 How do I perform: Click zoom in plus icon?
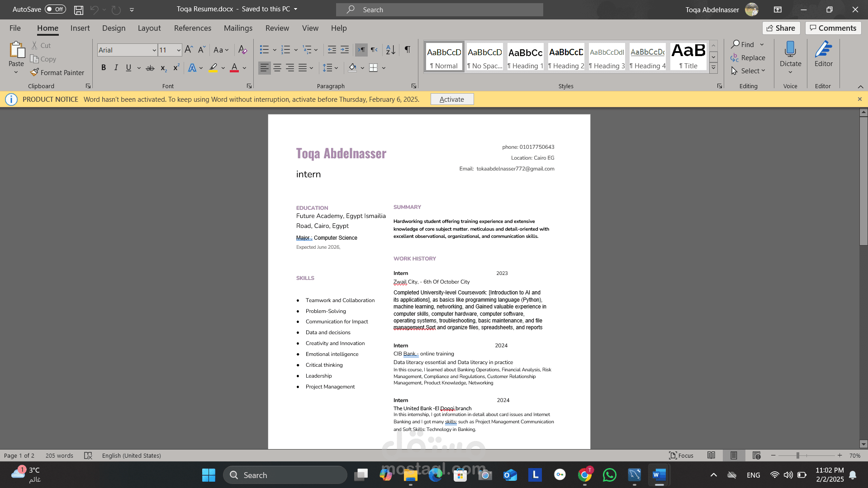840,455
